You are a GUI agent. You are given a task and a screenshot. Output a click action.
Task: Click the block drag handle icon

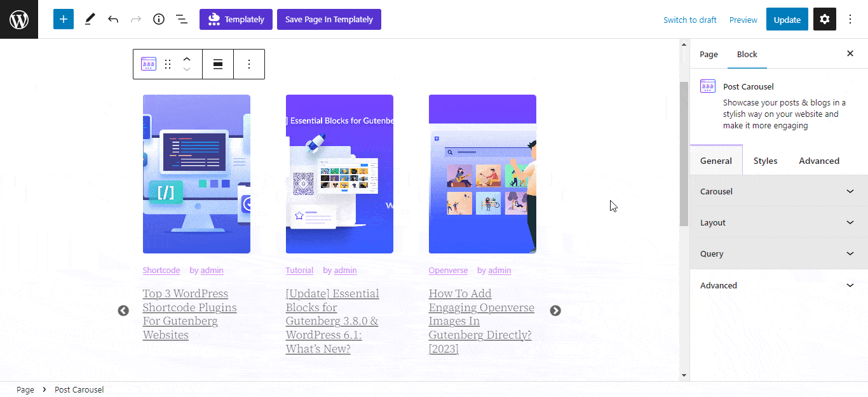(x=168, y=64)
